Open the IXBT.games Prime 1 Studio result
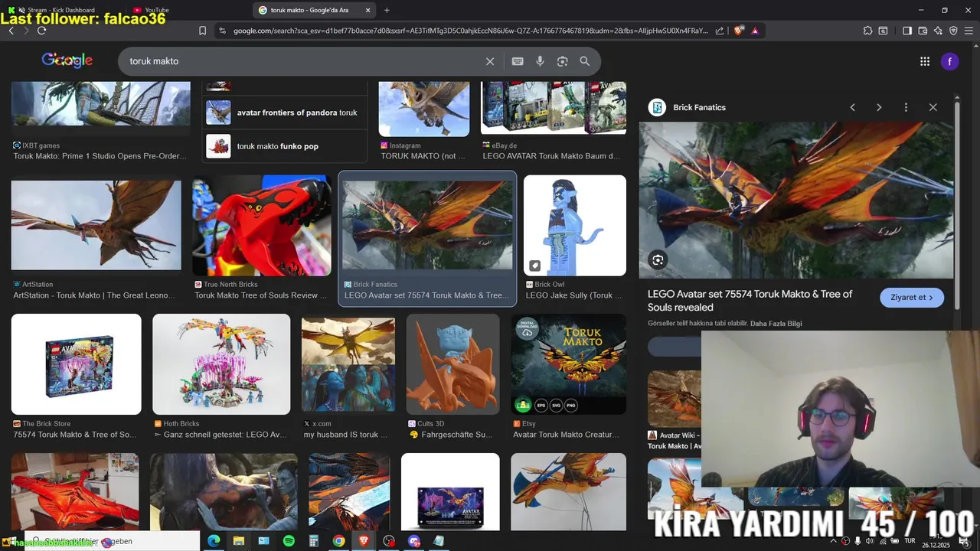Screen dimensions: 980x551 [101, 104]
